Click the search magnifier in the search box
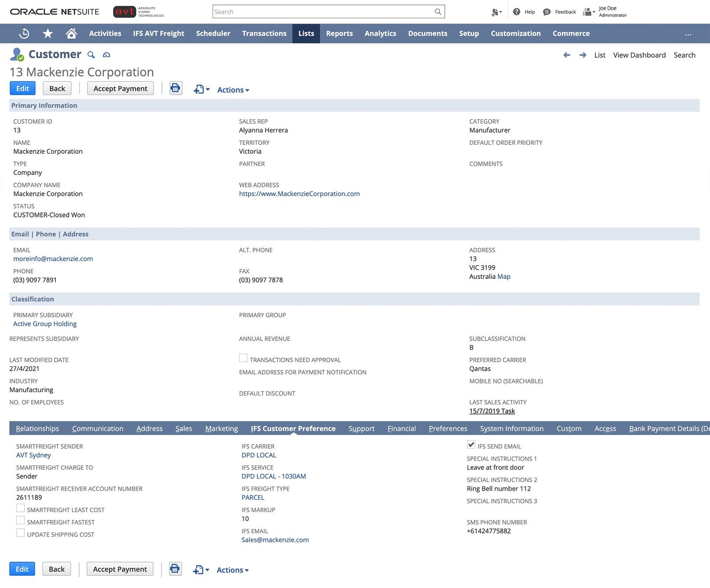 click(438, 12)
